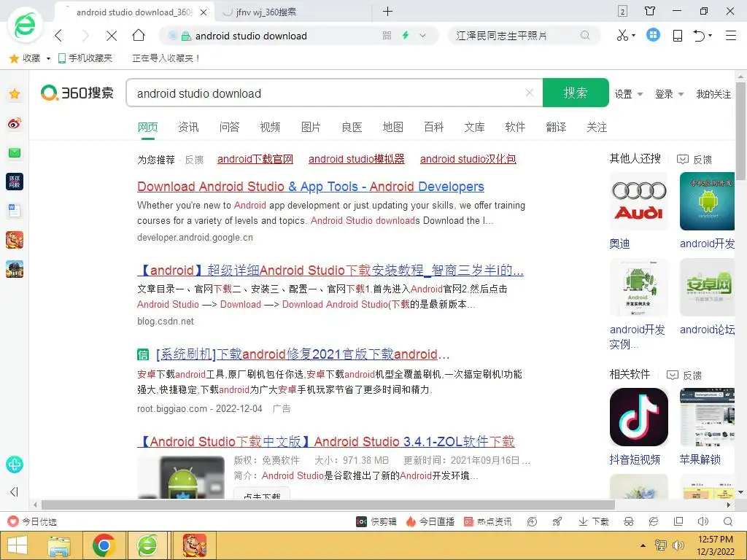Open Google Chrome from taskbar
Image resolution: width=747 pixels, height=560 pixels.
click(x=104, y=545)
